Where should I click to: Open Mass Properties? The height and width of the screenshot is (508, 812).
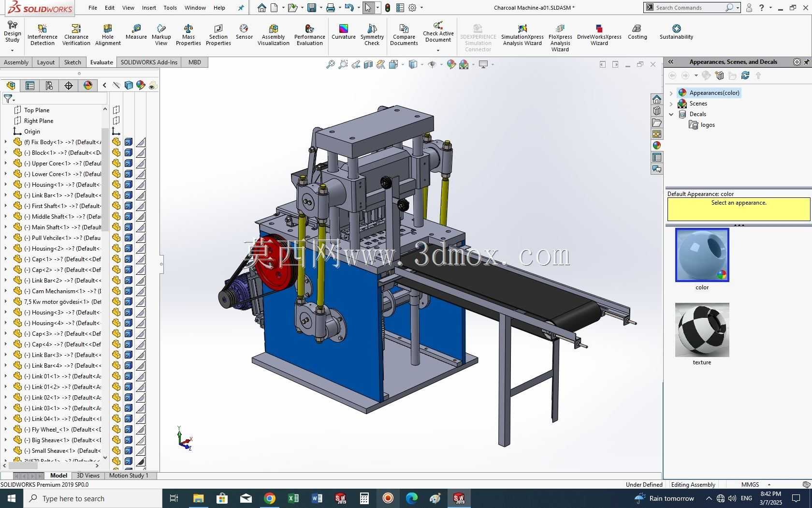188,35
